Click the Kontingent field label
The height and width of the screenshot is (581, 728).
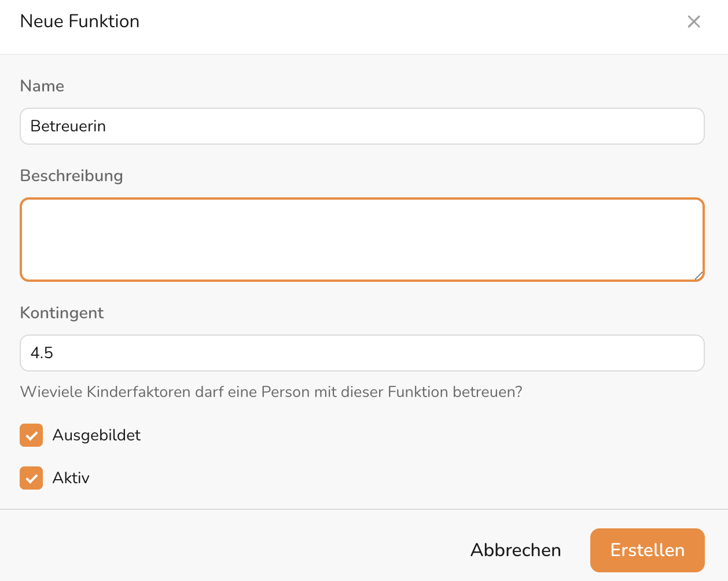[62, 312]
